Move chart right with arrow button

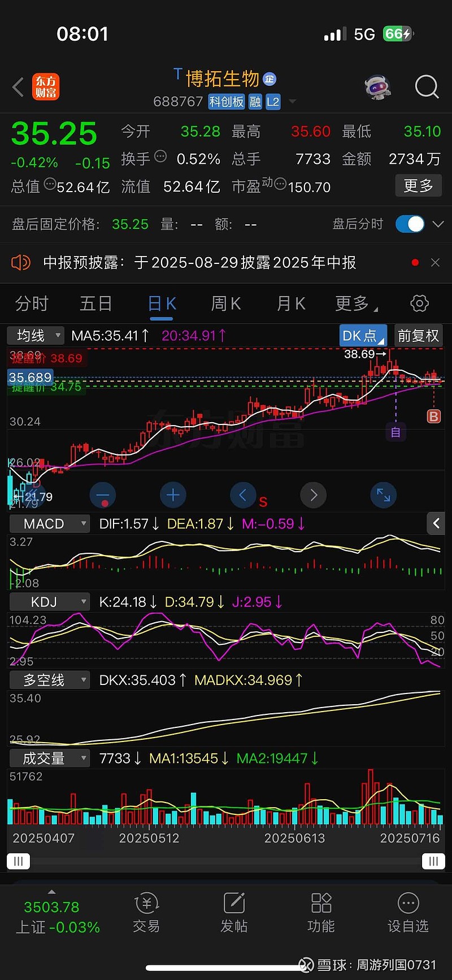pos(314,496)
